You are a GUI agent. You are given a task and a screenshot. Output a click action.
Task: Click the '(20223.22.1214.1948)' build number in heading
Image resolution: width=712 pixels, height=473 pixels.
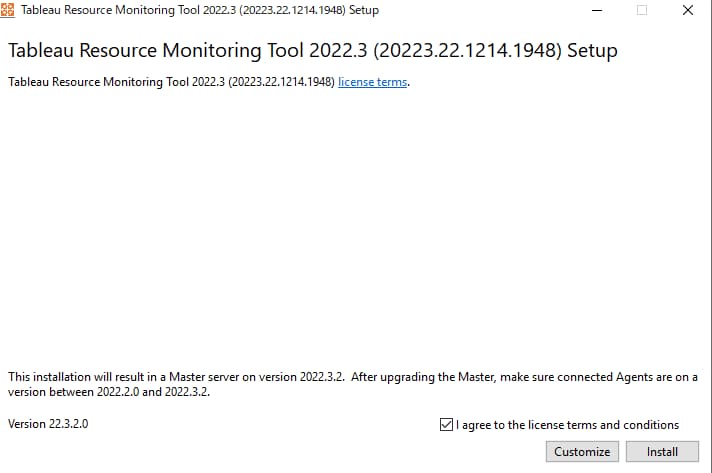(468, 50)
